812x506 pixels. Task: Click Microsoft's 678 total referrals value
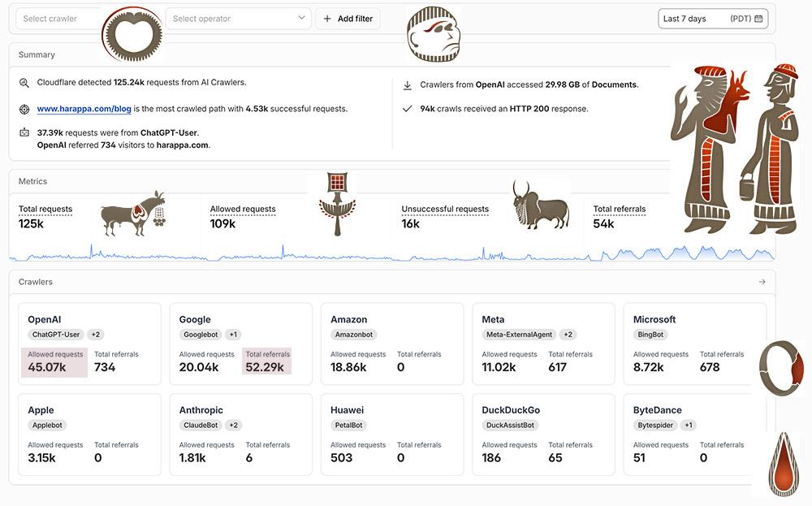tap(710, 367)
